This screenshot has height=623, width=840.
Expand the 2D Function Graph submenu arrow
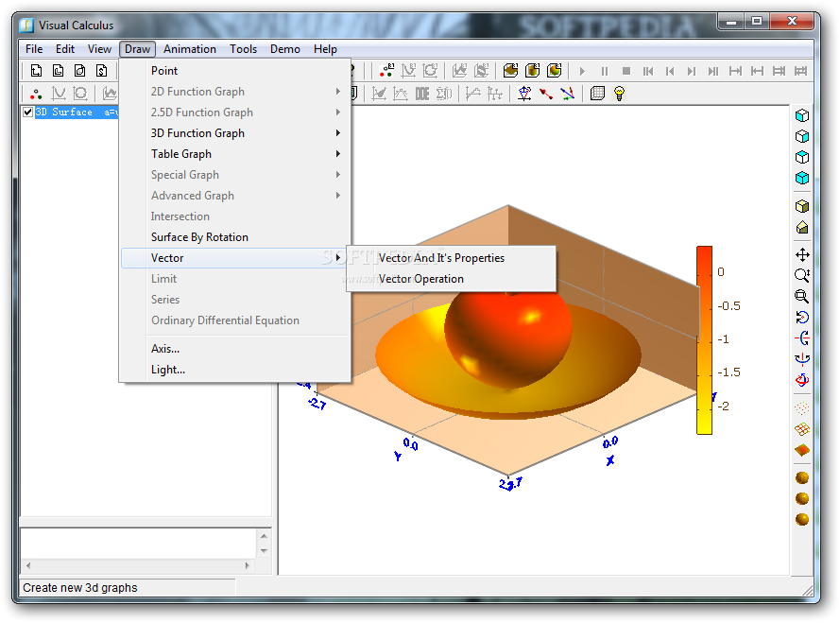pyautogui.click(x=338, y=92)
